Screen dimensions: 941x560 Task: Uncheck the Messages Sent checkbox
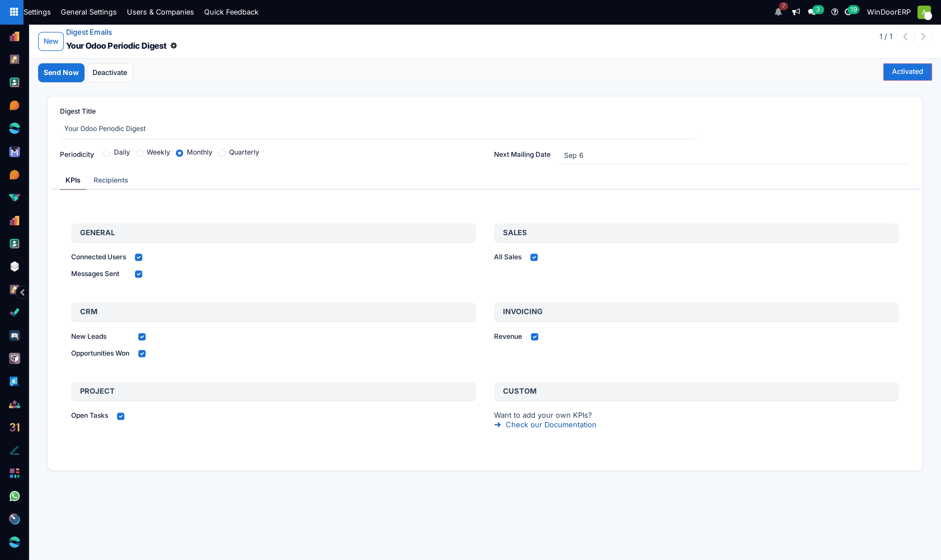pyautogui.click(x=139, y=274)
